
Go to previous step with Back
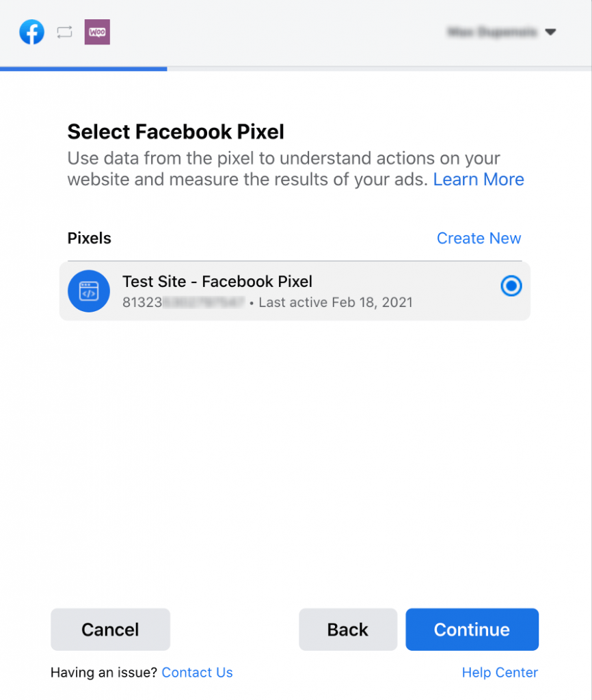[348, 630]
